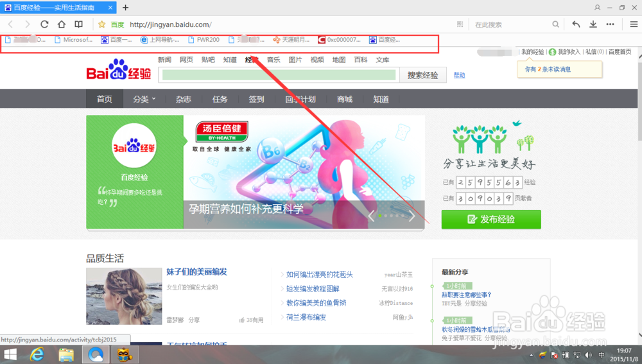Click the braided hair thumbnail image
The width and height of the screenshot is (642, 364).
click(x=124, y=296)
